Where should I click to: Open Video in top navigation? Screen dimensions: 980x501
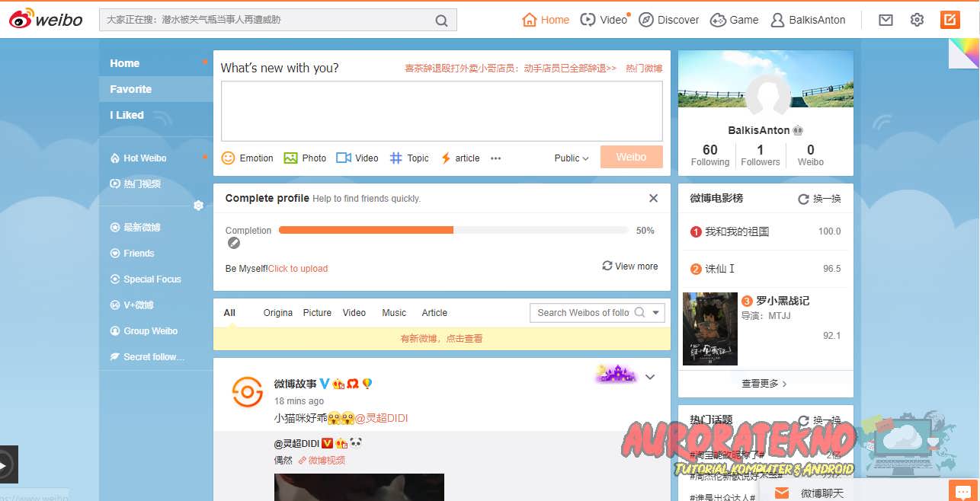point(604,20)
